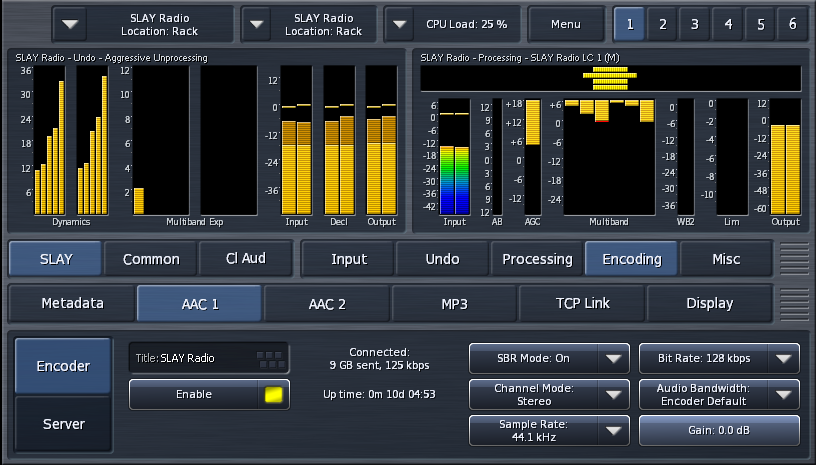Adjust the Gain 0.0 dB slider

pos(719,431)
